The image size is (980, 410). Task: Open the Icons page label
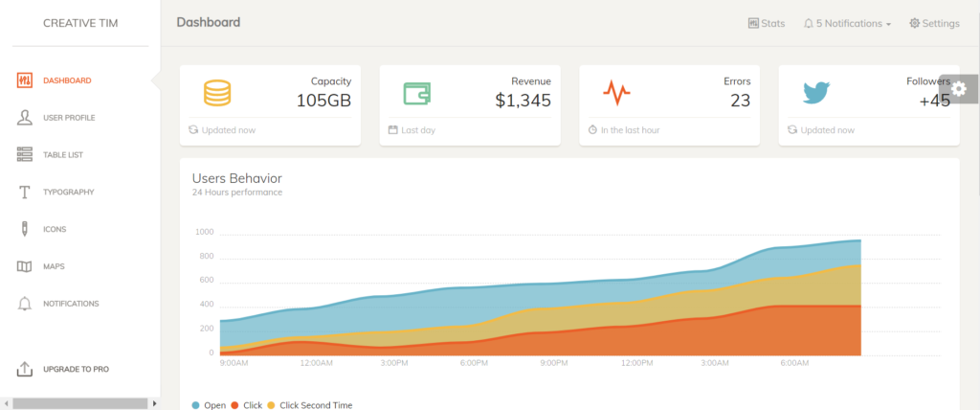(55, 229)
